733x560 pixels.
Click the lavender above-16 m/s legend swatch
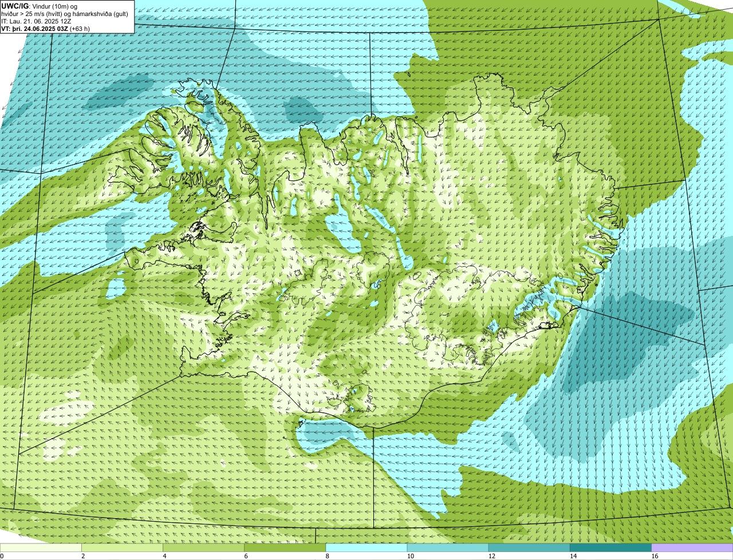(692, 548)
